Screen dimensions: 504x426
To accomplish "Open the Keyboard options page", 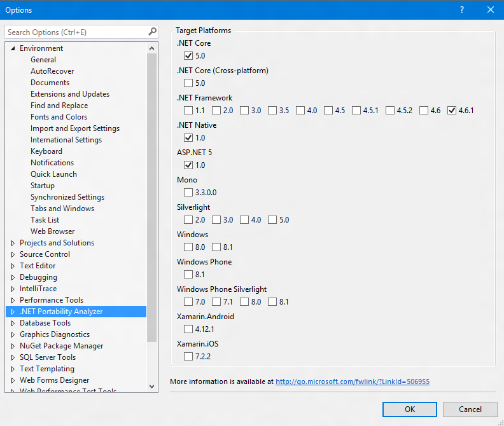I will pyautogui.click(x=46, y=151).
